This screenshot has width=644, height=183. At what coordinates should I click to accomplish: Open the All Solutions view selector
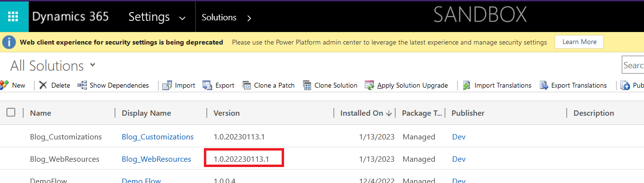[53, 65]
